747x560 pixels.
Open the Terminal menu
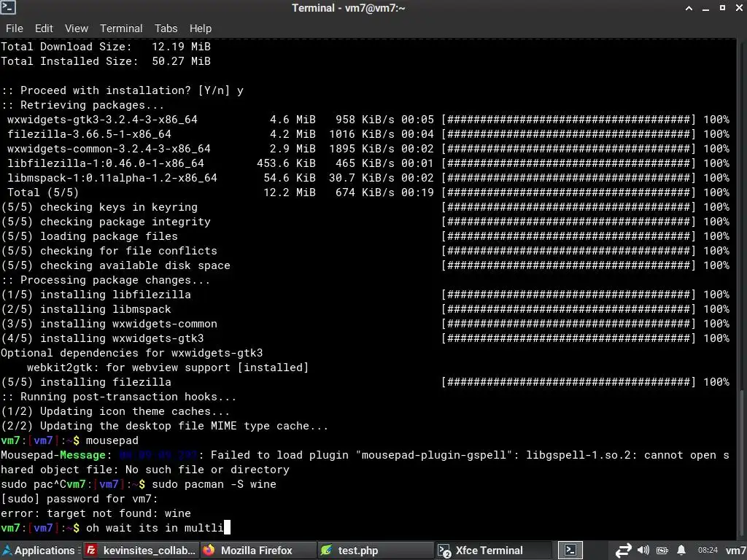coord(121,28)
